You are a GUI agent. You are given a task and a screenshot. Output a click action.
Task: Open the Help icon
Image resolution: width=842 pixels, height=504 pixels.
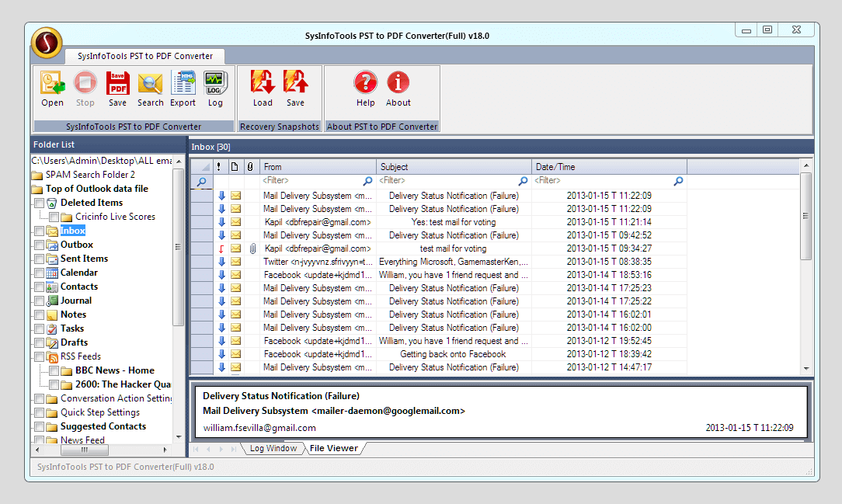point(366,82)
